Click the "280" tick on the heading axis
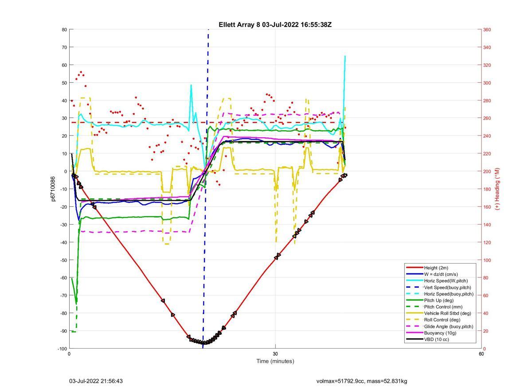 (487, 101)
